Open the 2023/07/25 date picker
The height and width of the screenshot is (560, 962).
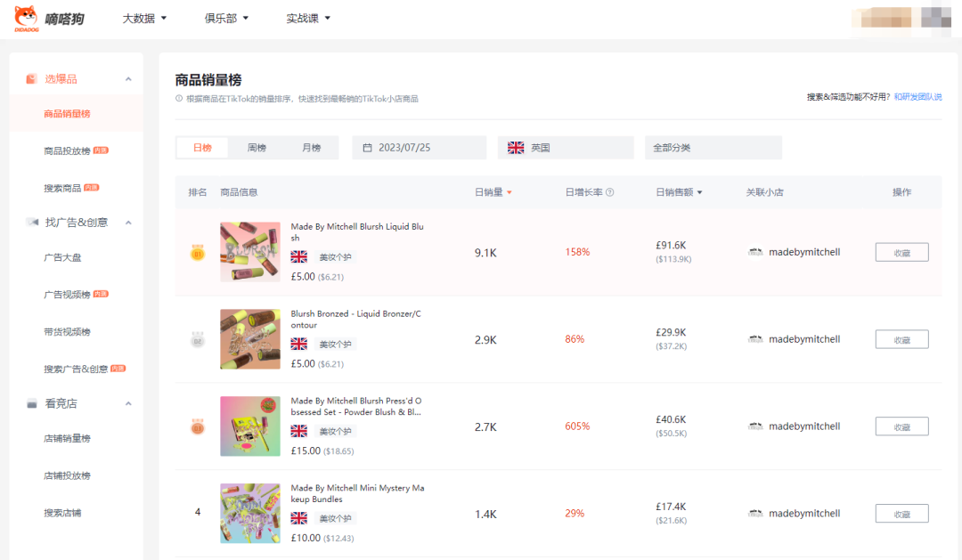[x=419, y=148]
